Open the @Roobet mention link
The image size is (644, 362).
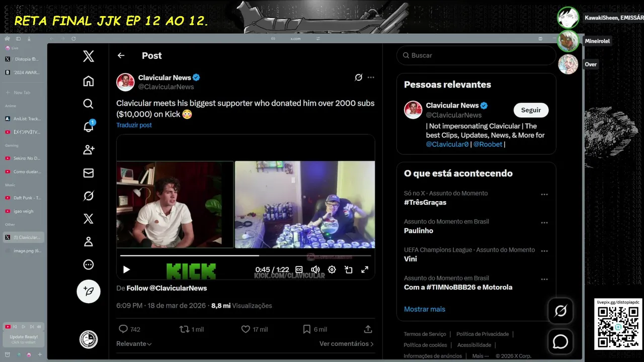pyautogui.click(x=488, y=144)
